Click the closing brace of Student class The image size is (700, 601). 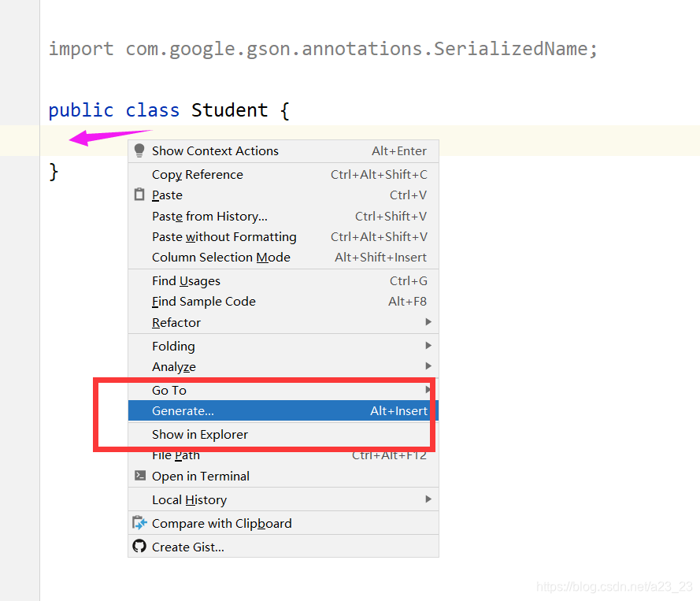click(x=54, y=172)
